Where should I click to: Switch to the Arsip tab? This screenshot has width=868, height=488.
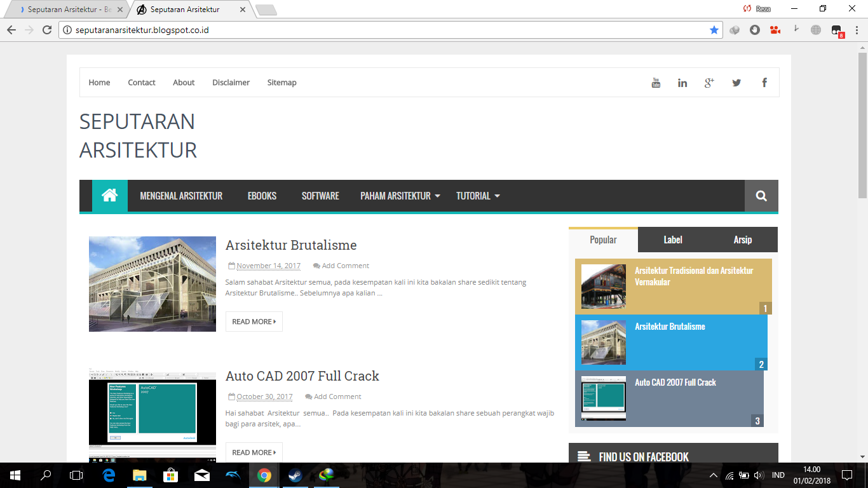pyautogui.click(x=742, y=240)
